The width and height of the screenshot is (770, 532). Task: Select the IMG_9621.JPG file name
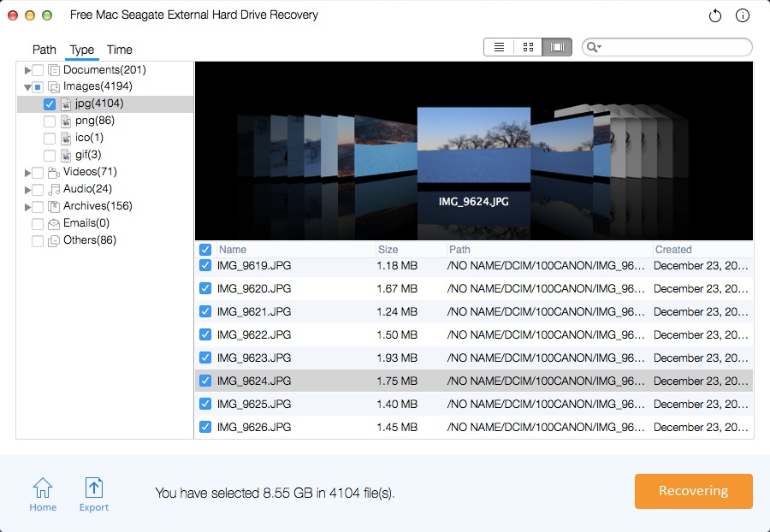click(254, 311)
